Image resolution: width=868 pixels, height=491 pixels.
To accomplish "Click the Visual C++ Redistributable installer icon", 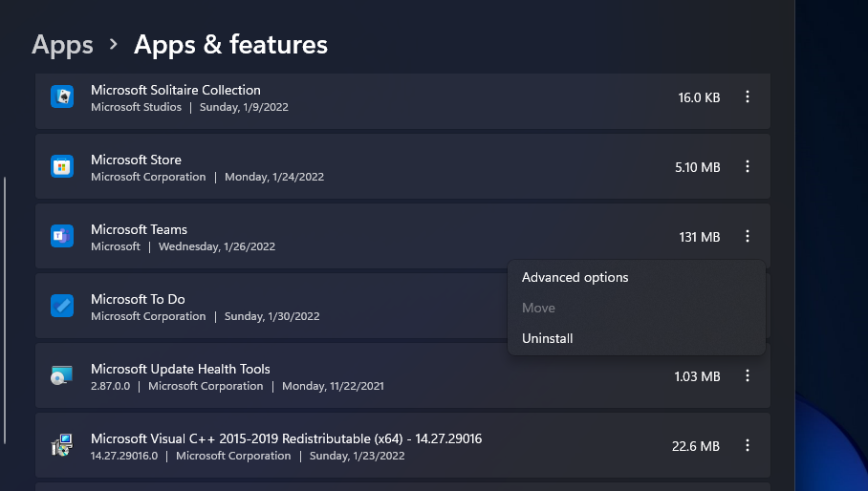I will 62,445.
